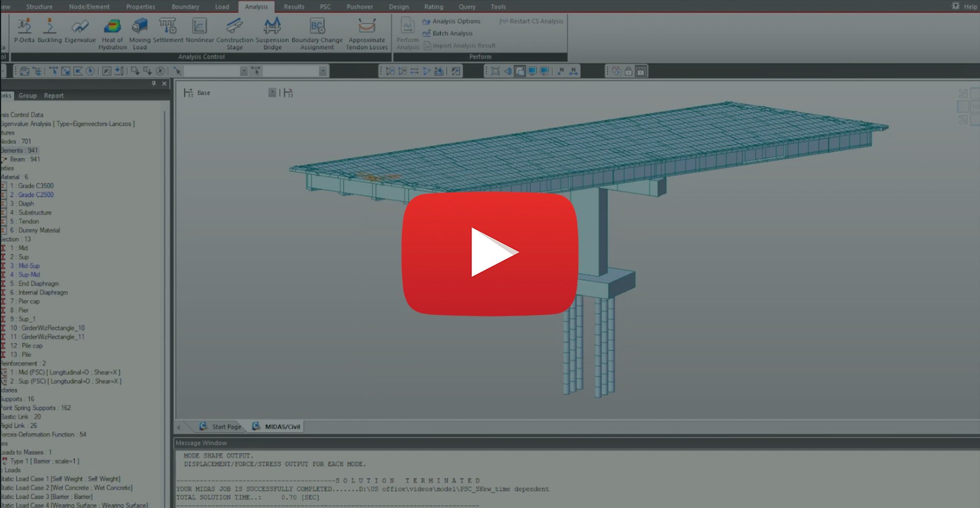This screenshot has width=980, height=508.
Task: Click the blue previous view arrow icon
Action: tap(507, 71)
